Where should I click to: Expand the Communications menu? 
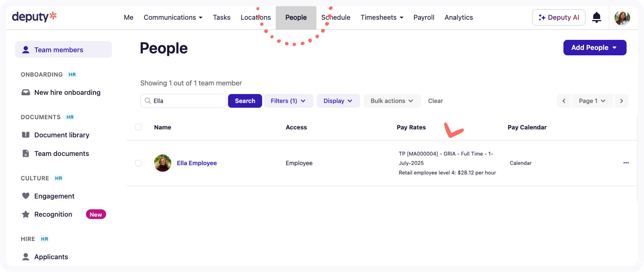pos(173,17)
